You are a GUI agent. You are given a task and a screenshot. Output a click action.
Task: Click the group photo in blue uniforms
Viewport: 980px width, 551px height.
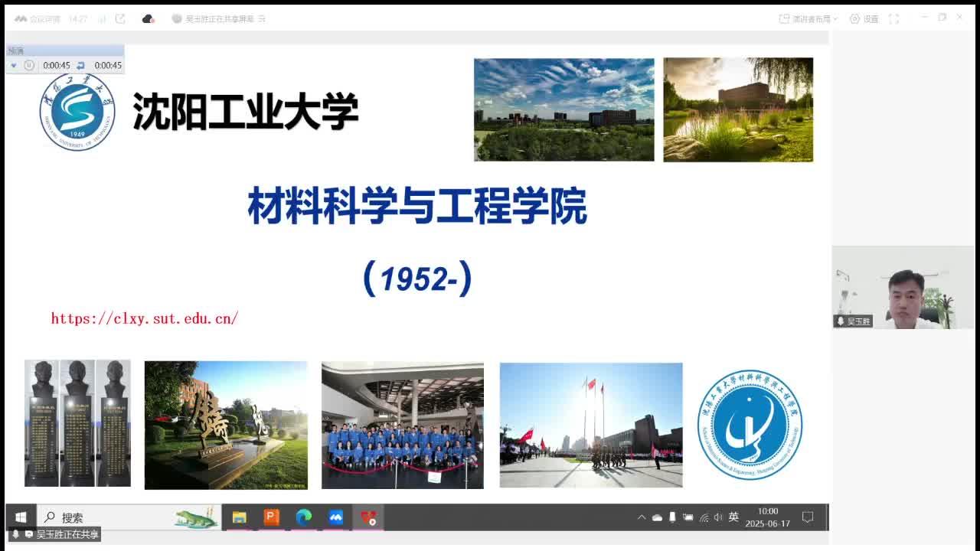tap(403, 425)
